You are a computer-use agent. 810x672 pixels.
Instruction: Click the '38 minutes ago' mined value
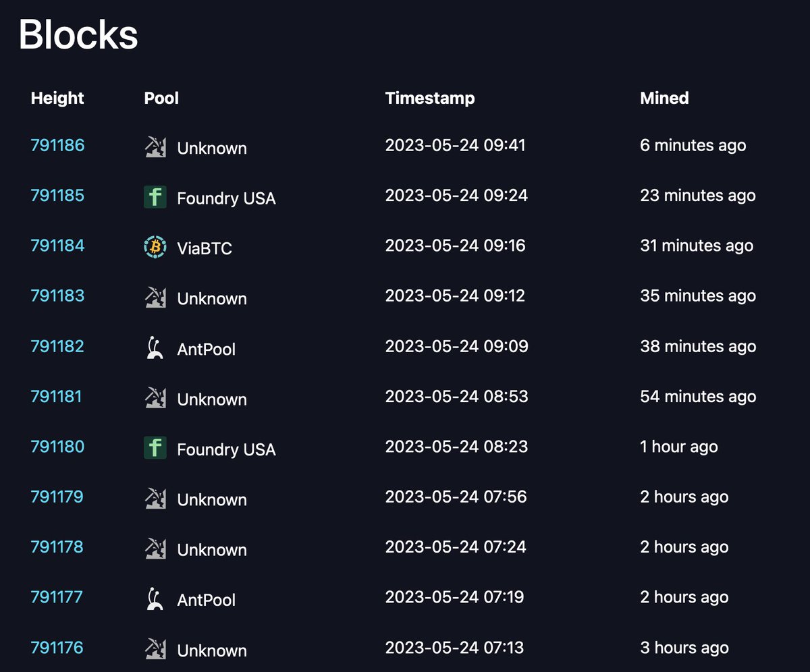pyautogui.click(x=697, y=347)
